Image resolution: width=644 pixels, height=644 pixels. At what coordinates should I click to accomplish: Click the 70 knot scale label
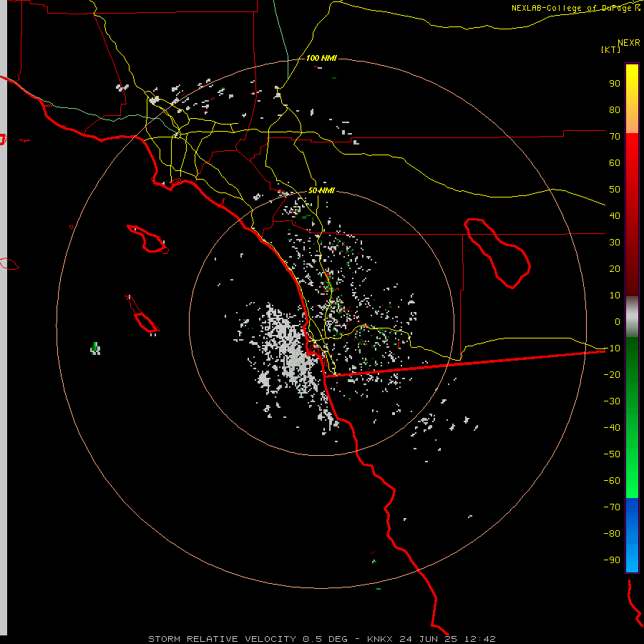click(x=615, y=137)
